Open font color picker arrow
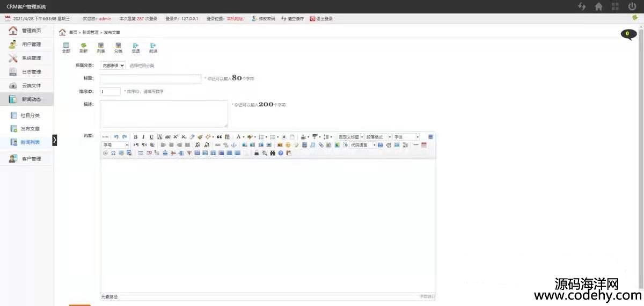Viewport: 644px width, 306px height. [244, 137]
